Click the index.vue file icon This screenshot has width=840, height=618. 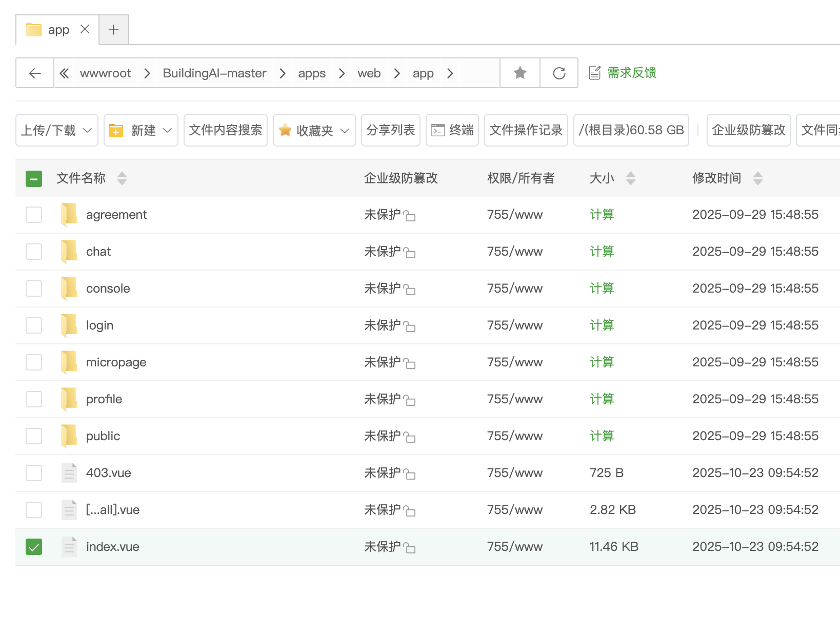[x=69, y=547]
